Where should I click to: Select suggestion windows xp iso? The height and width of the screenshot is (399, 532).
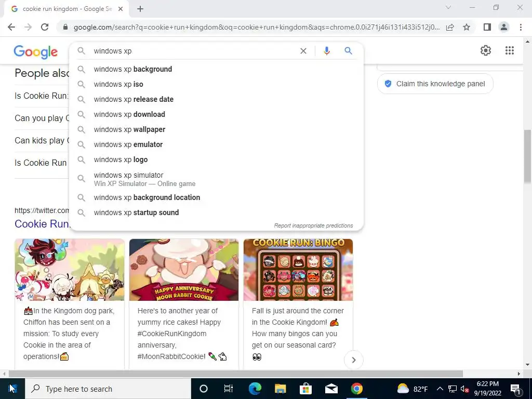coord(216,84)
